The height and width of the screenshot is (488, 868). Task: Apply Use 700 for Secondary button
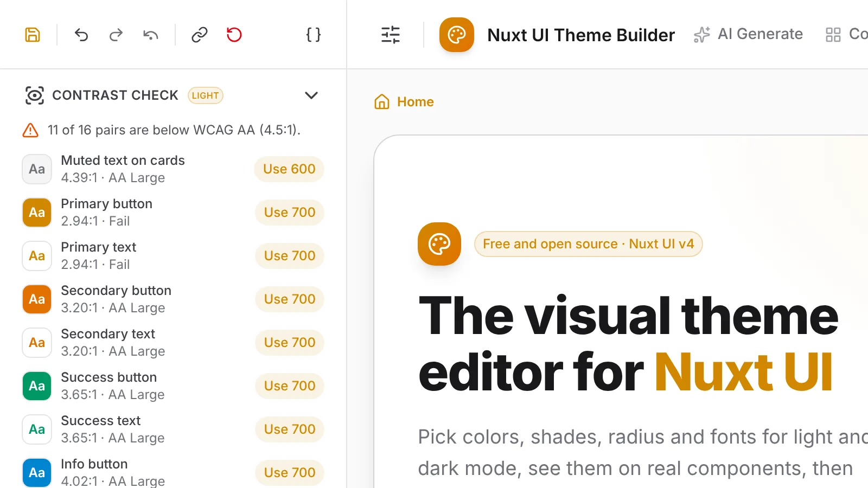click(290, 299)
